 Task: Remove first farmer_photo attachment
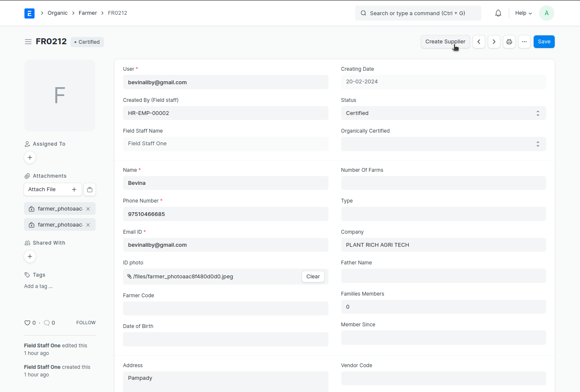coord(88,209)
